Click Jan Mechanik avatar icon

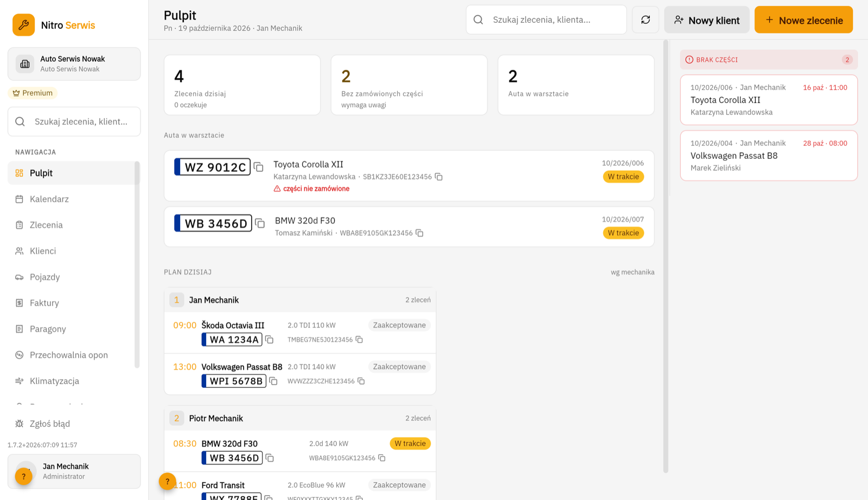click(x=25, y=471)
